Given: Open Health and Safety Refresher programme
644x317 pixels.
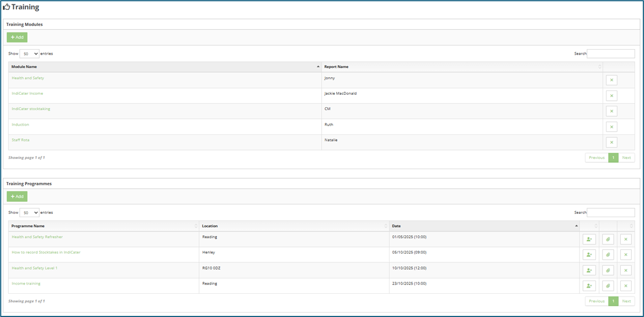Looking at the screenshot, I should 38,237.
